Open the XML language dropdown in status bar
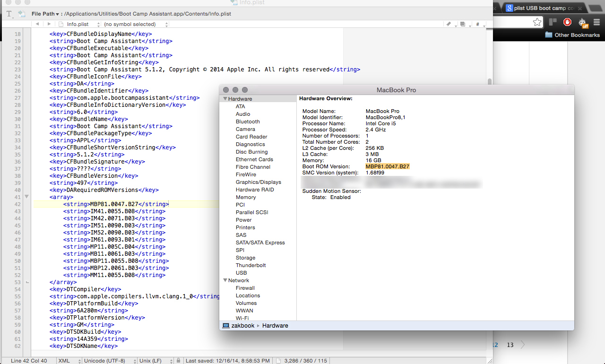Viewport: 605px width, 364px height. pos(69,361)
